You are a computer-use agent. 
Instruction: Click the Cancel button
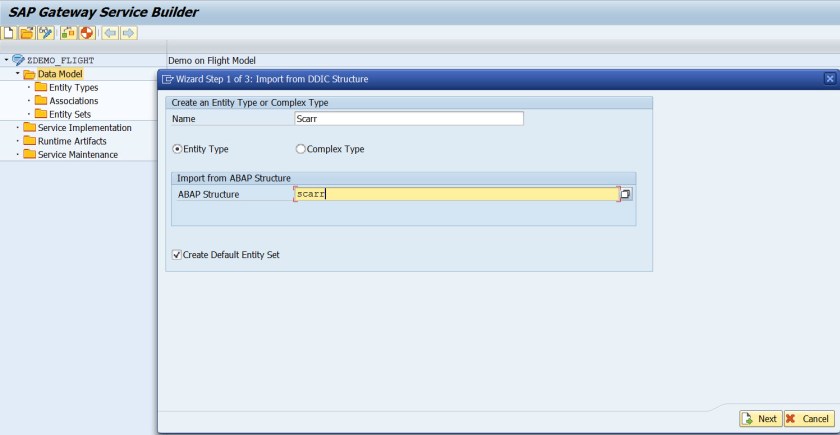coord(809,418)
